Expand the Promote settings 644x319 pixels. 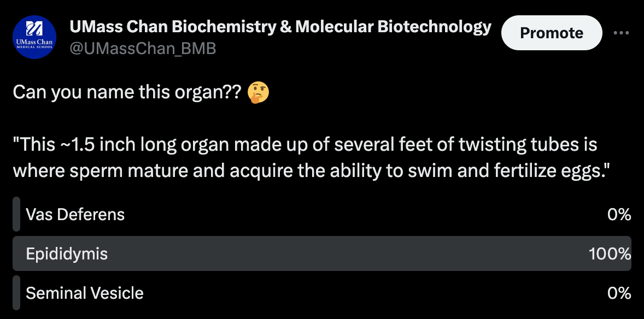(x=552, y=32)
